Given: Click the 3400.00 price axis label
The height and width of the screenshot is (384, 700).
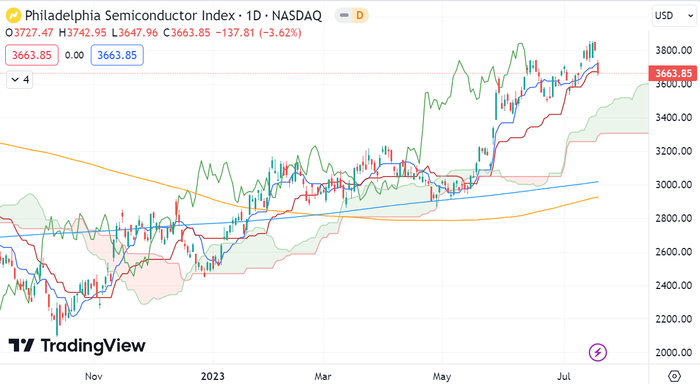Looking at the screenshot, I should tap(673, 117).
